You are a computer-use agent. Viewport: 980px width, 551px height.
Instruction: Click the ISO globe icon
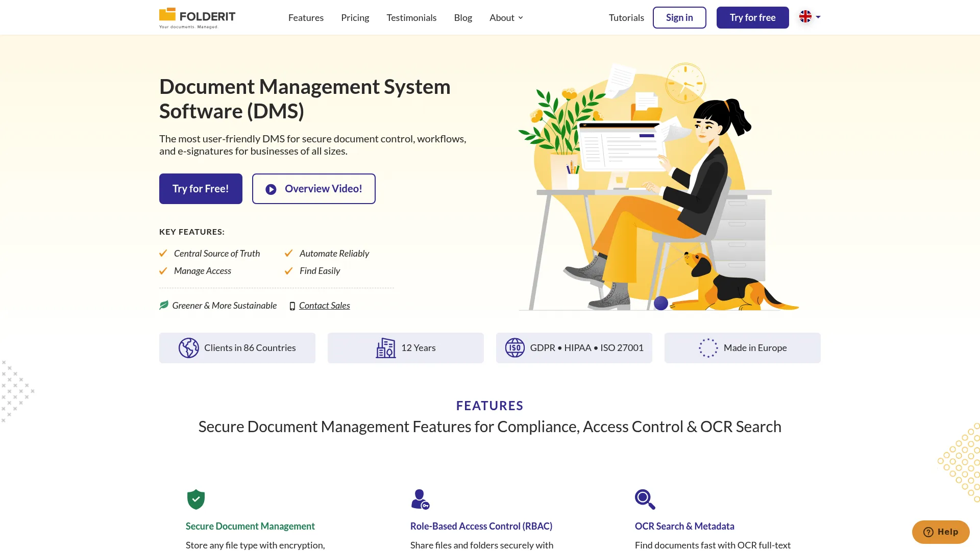(x=514, y=348)
